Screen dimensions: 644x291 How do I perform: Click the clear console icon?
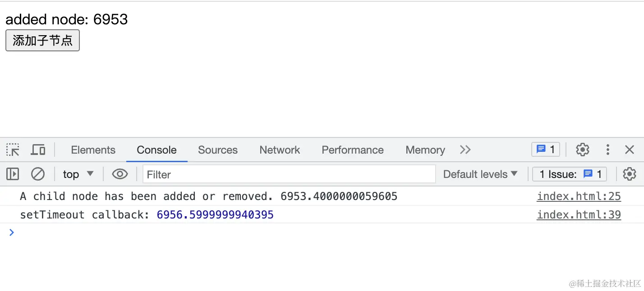coord(38,174)
